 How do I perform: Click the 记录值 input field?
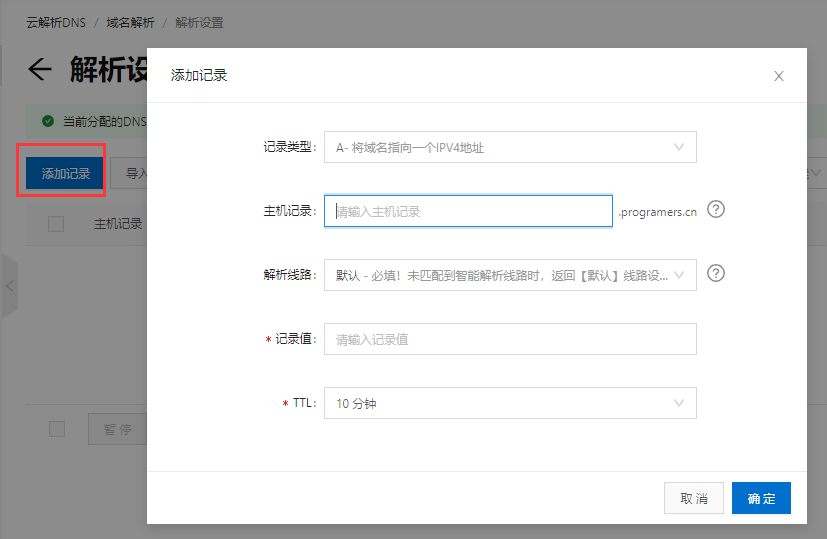tap(510, 339)
